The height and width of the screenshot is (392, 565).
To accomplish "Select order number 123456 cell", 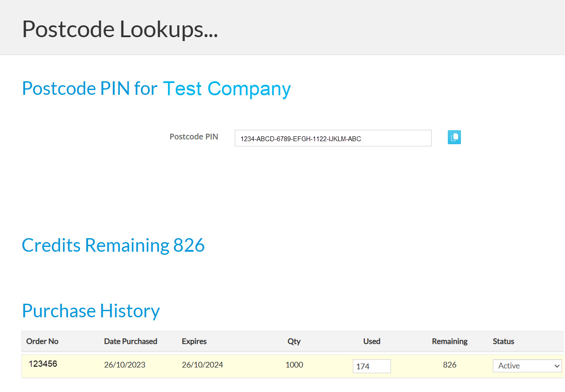I will click(x=43, y=364).
